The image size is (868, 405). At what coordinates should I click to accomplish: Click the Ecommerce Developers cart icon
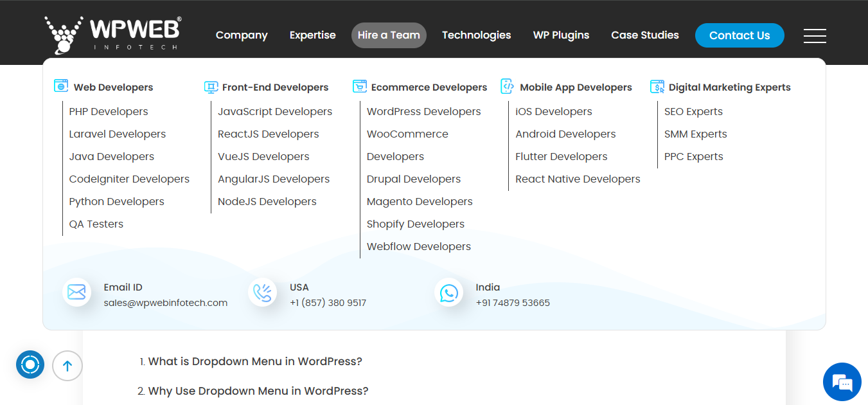coord(360,86)
